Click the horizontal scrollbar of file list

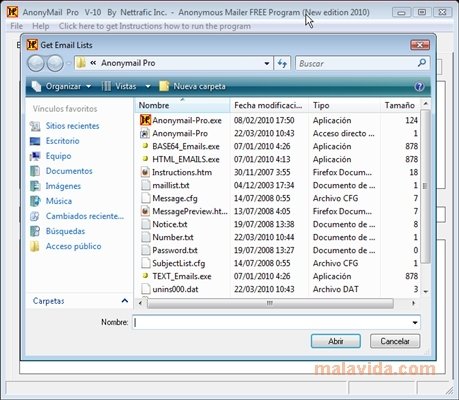pos(270,303)
